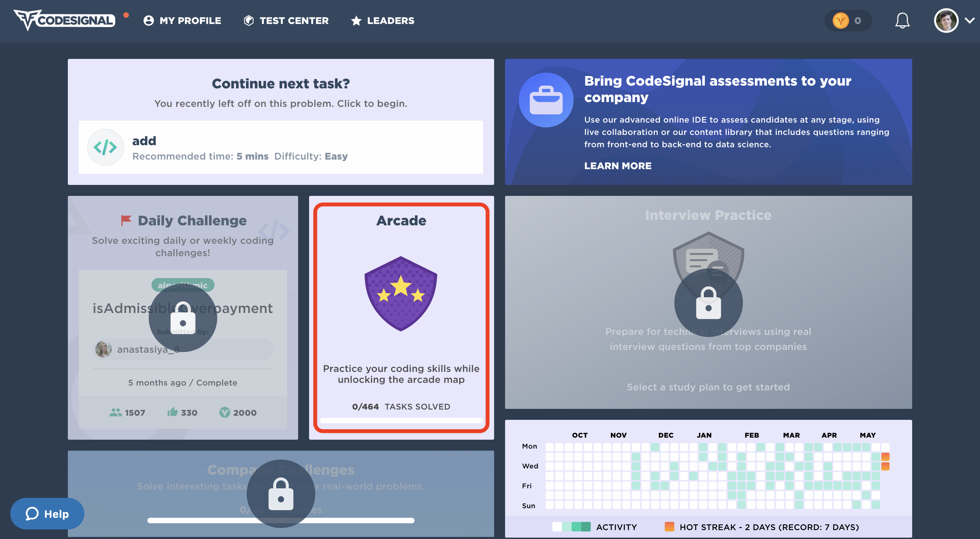Click the Daily Challenge lock icon
Viewport: 980px width, 539px height.
coord(183,318)
